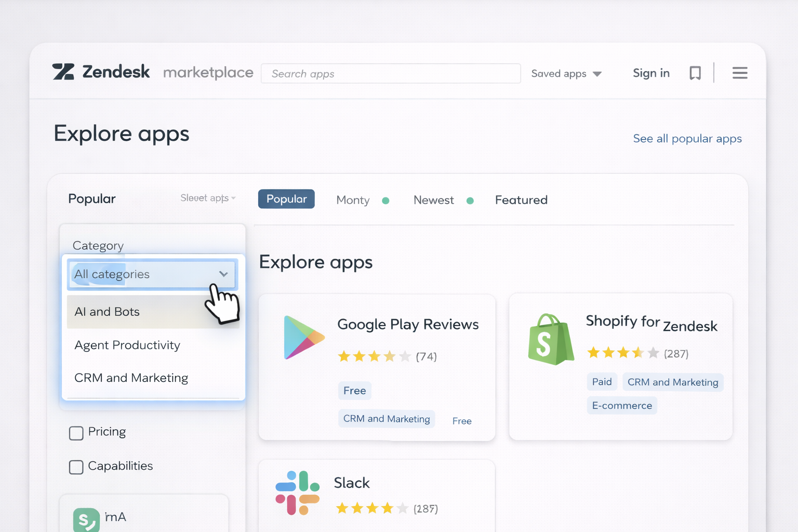This screenshot has width=798, height=532.
Task: Click the Google Play Reviews star rating
Action: [374, 356]
